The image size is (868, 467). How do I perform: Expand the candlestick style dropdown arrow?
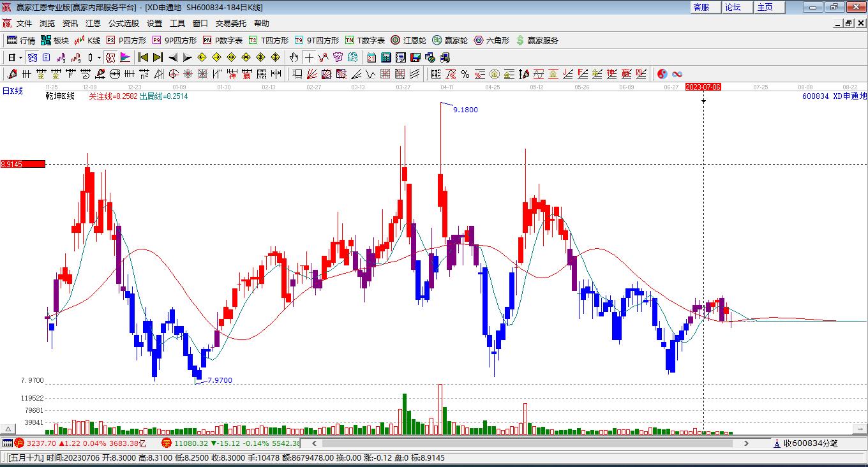(99, 57)
